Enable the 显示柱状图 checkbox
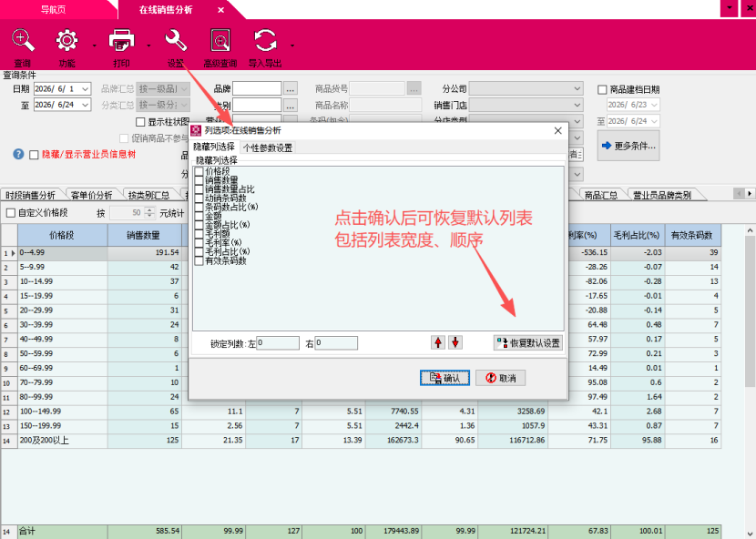This screenshot has width=756, height=539. (140, 122)
